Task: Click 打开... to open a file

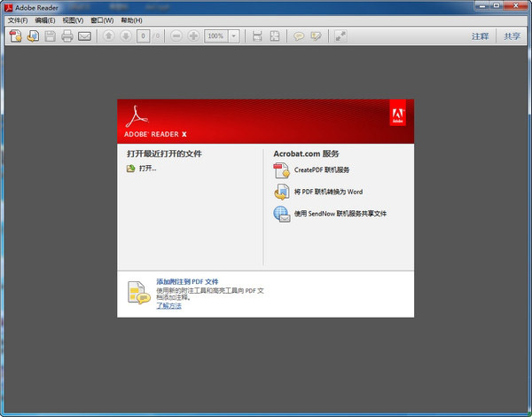Action: [x=147, y=168]
